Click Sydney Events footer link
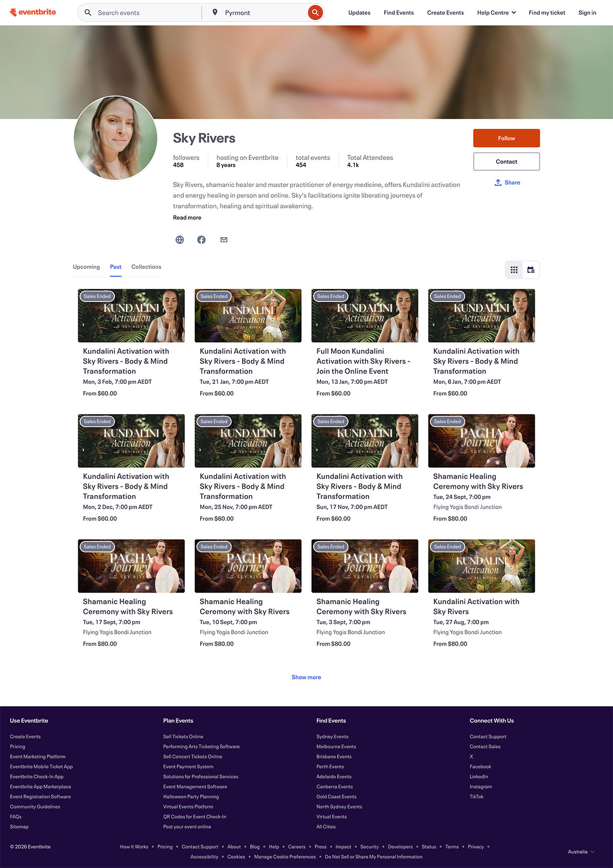The height and width of the screenshot is (868, 613). point(332,737)
